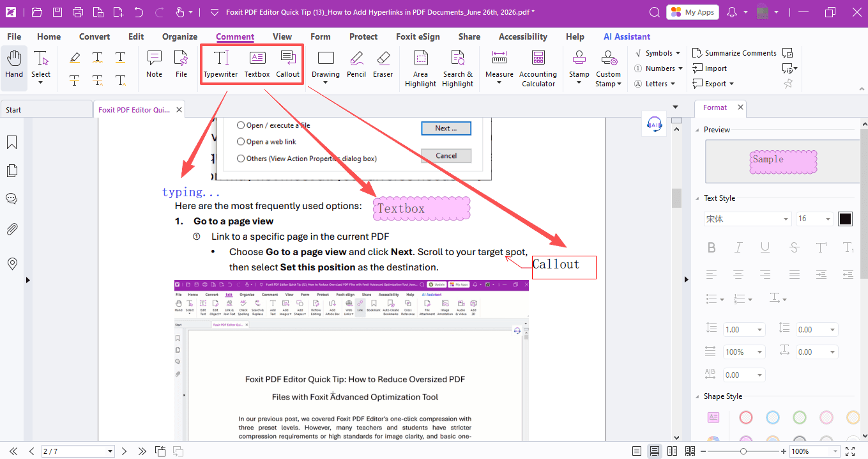The image size is (868, 459).
Task: Open the Symbols dropdown
Action: [x=658, y=53]
